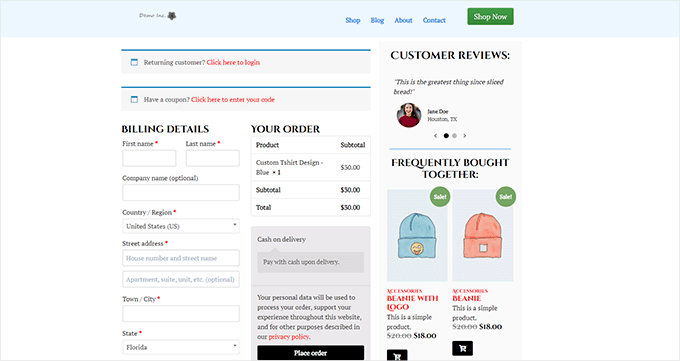
Task: Open the Blog menu item
Action: point(377,20)
